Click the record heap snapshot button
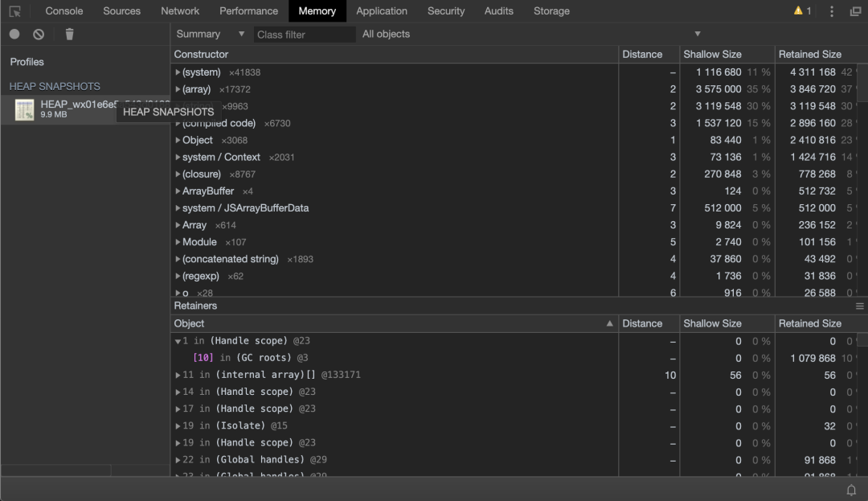The width and height of the screenshot is (868, 501). (14, 34)
